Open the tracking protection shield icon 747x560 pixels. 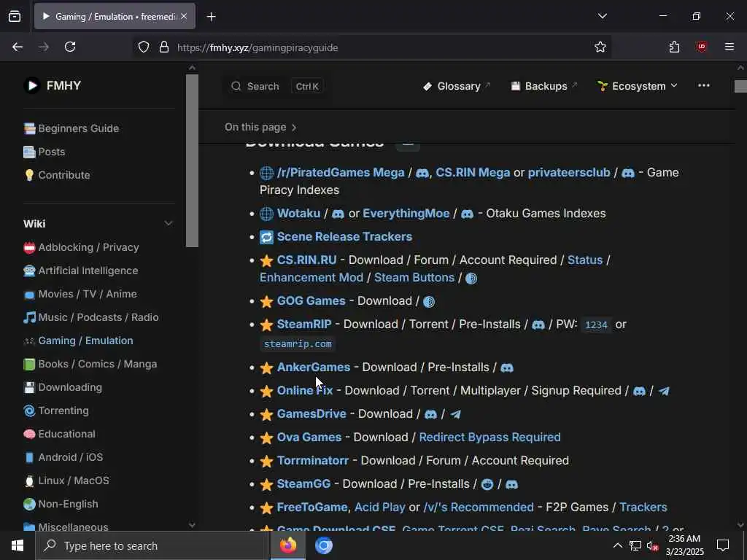(x=144, y=47)
